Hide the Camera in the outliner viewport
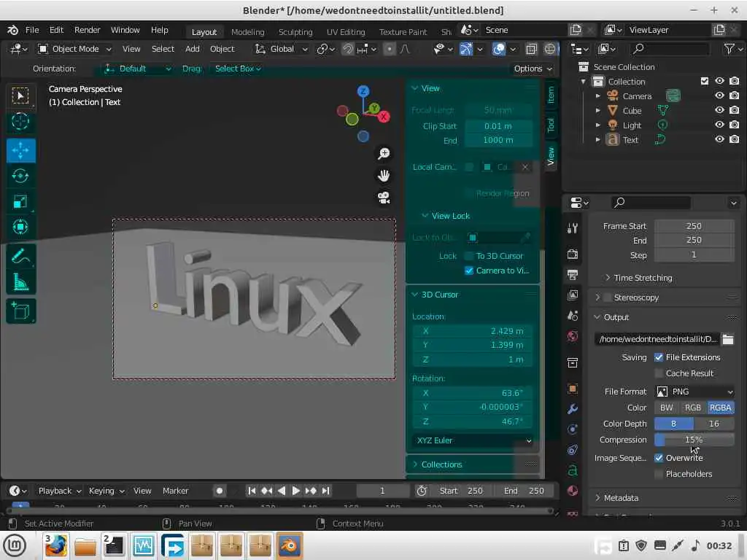The height and width of the screenshot is (560, 747). (719, 96)
